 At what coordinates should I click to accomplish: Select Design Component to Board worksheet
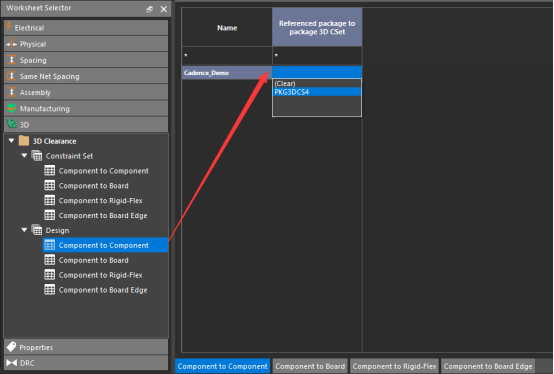(x=94, y=260)
